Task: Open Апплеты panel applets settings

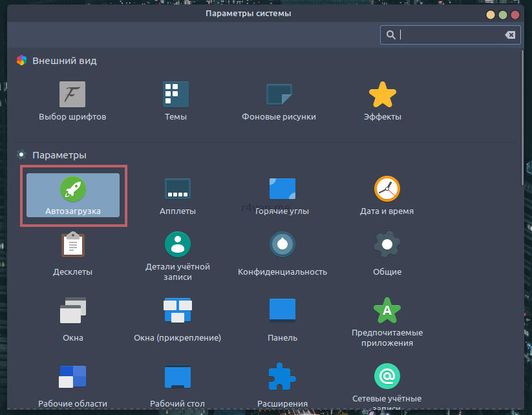Action: [178, 189]
